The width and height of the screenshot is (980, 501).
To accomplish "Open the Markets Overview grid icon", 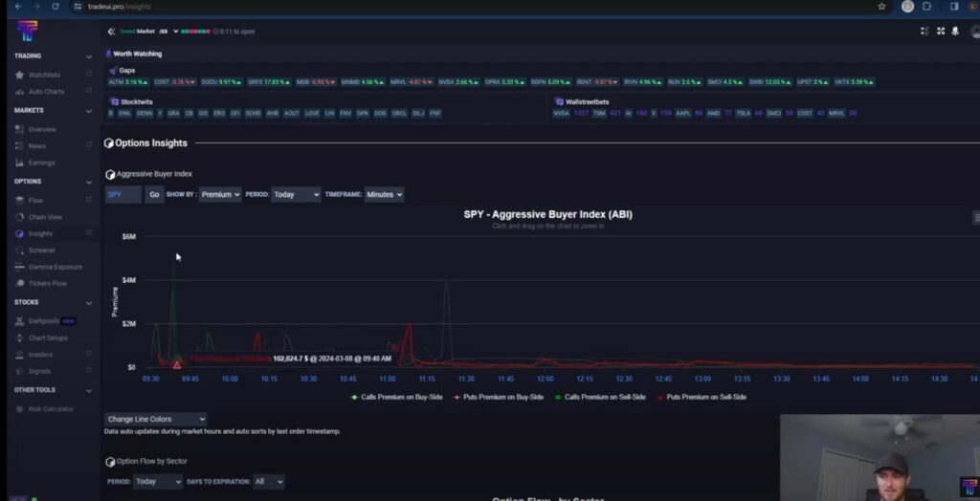I will tap(19, 129).
